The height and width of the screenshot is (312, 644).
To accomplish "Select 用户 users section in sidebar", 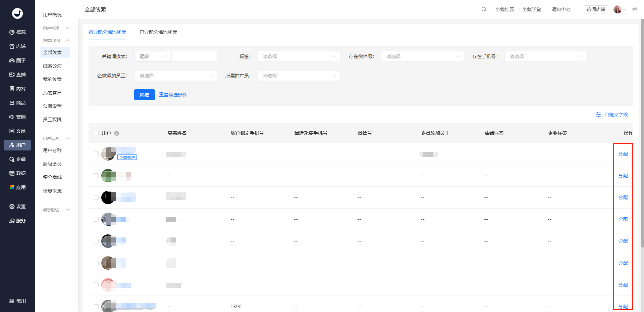I will (17, 145).
